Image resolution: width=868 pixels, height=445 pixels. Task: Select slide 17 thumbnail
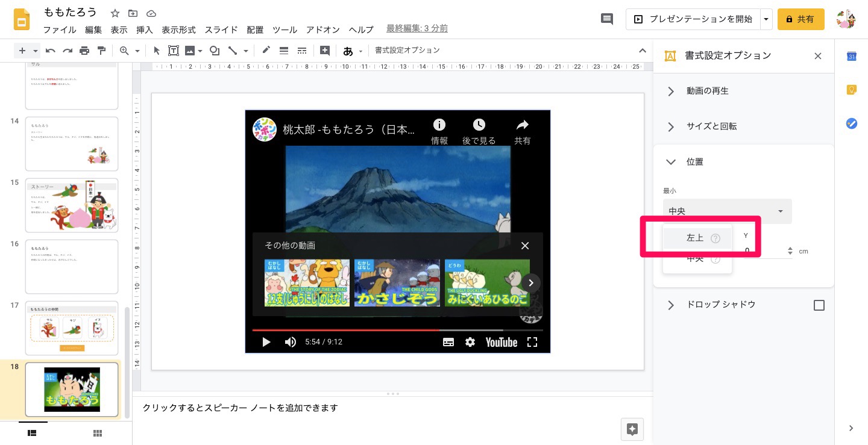(72, 328)
